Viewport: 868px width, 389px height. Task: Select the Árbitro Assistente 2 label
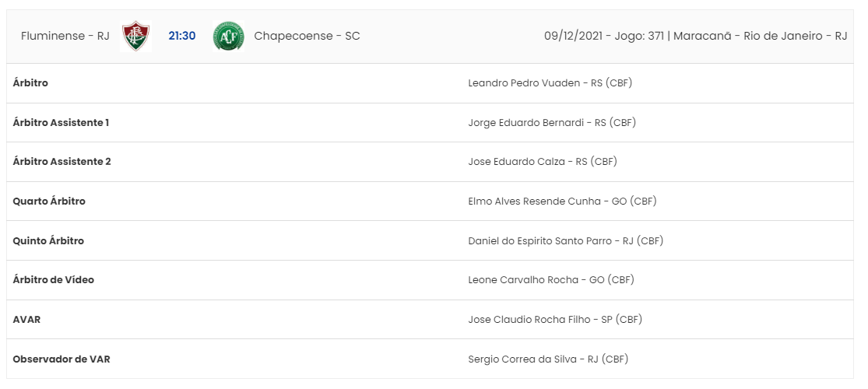(x=62, y=162)
